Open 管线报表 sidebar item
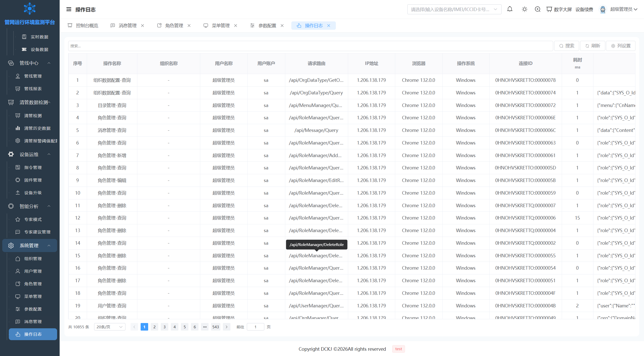 [x=33, y=89]
